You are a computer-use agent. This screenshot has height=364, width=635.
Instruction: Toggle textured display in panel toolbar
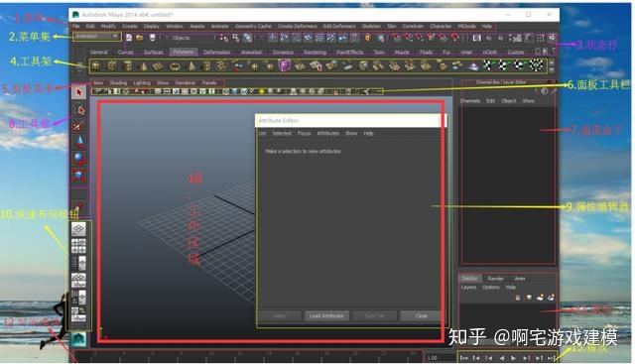click(253, 91)
